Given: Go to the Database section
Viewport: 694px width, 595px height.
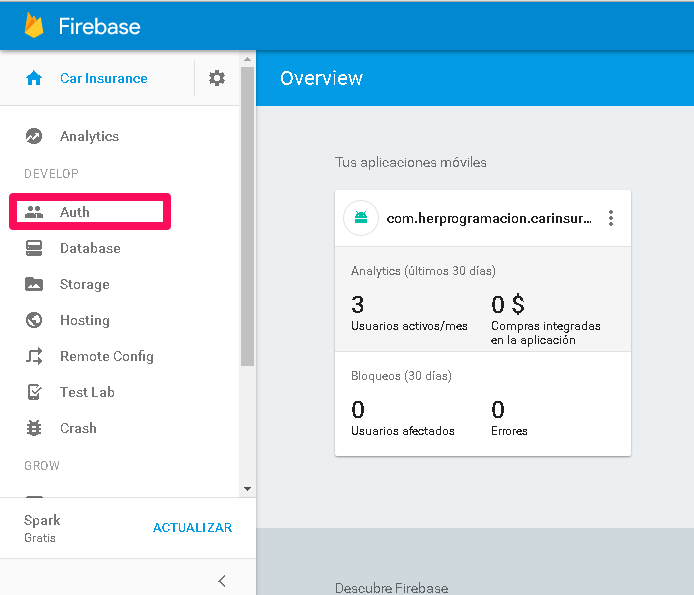Looking at the screenshot, I should (x=90, y=248).
